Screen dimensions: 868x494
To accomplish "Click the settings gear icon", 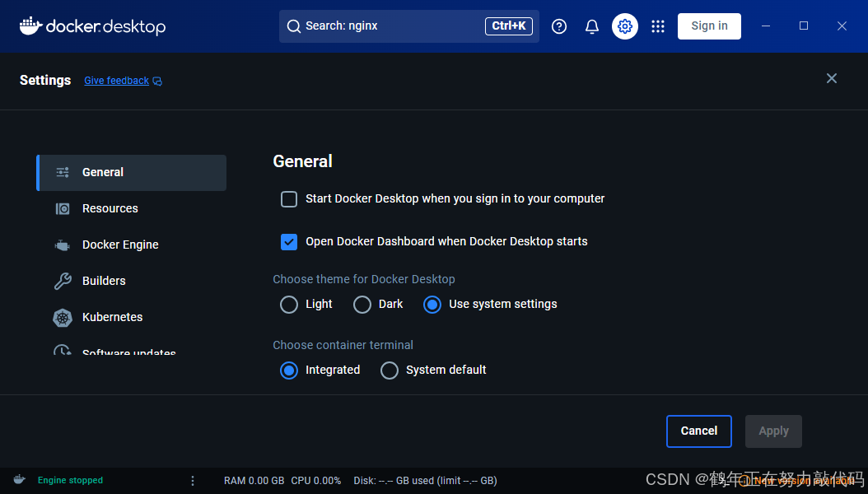I will click(x=625, y=26).
